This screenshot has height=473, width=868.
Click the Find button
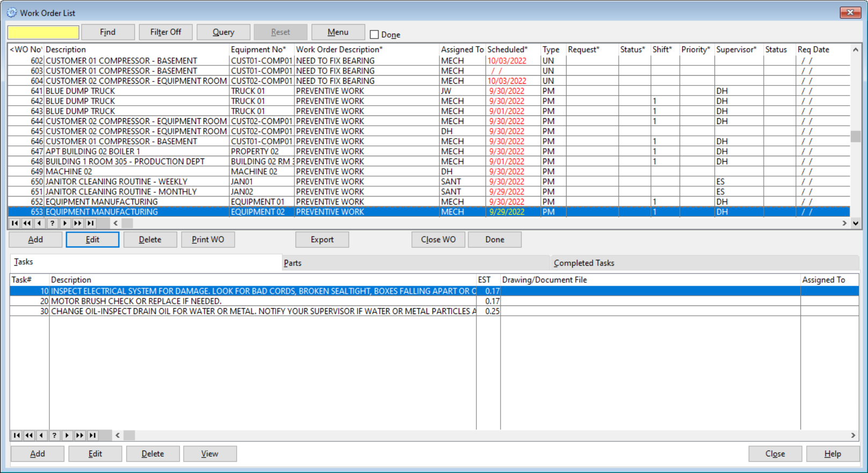tap(107, 32)
